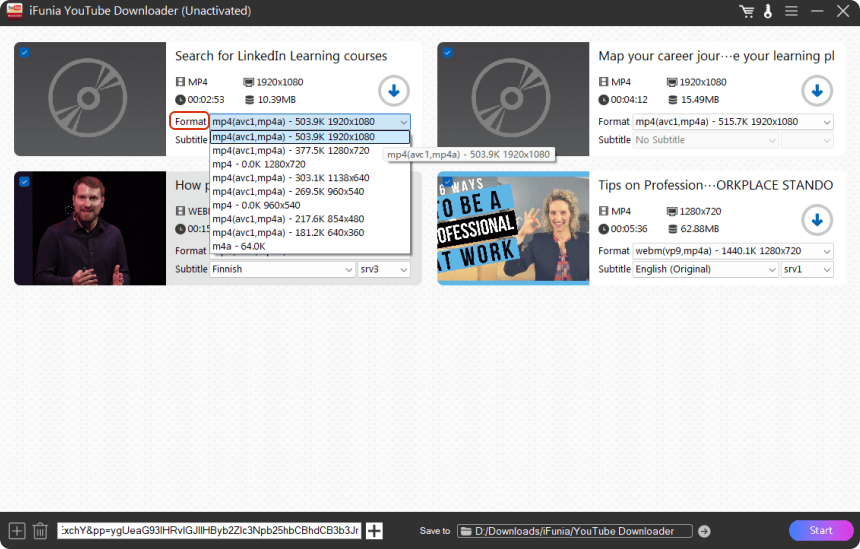Open the English (Original) subtitle dropdown
Viewport: 860px width, 549px height.
click(x=705, y=270)
